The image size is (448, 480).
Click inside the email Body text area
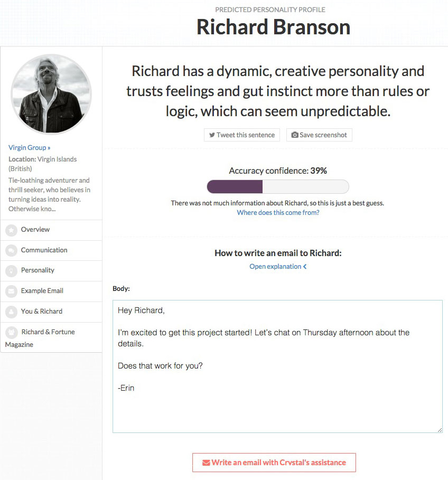coord(277,364)
